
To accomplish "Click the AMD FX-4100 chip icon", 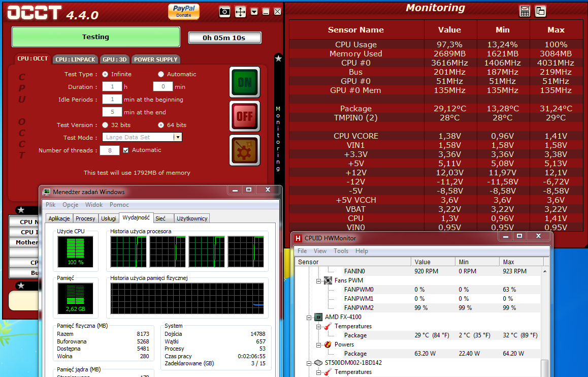I will pos(318,317).
